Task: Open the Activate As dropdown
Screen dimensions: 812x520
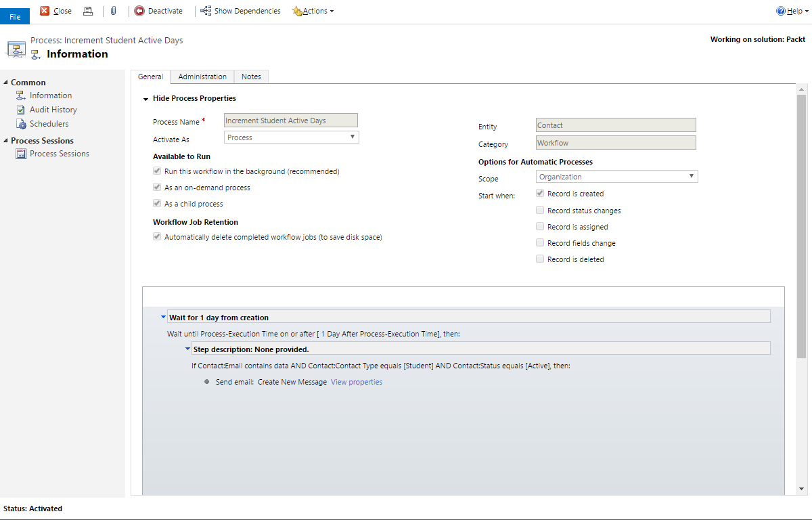Action: click(x=291, y=137)
